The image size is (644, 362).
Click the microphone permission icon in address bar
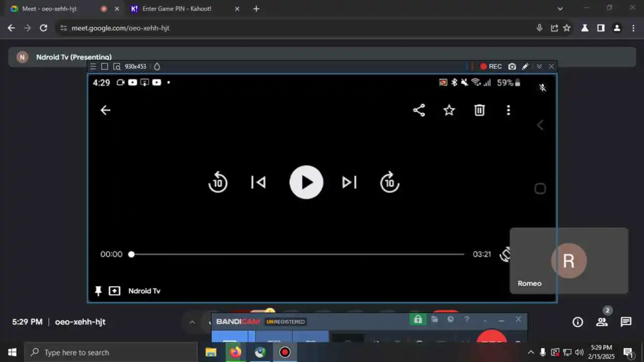click(x=539, y=28)
